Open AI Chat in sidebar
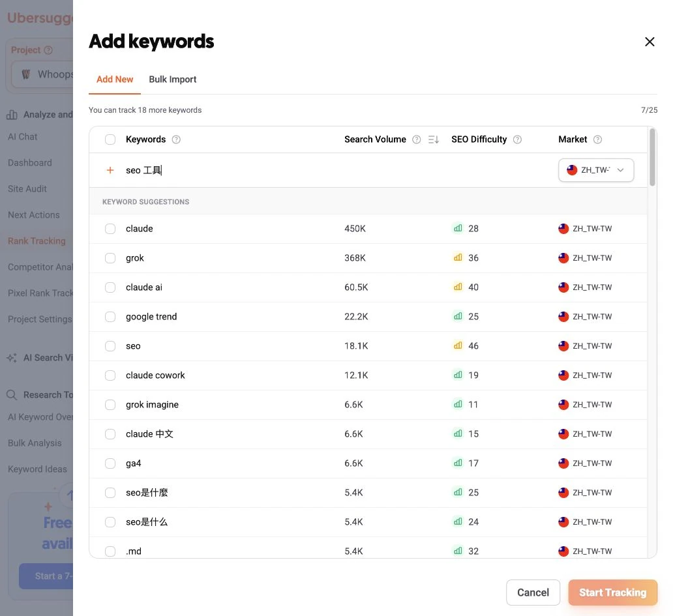 22,137
